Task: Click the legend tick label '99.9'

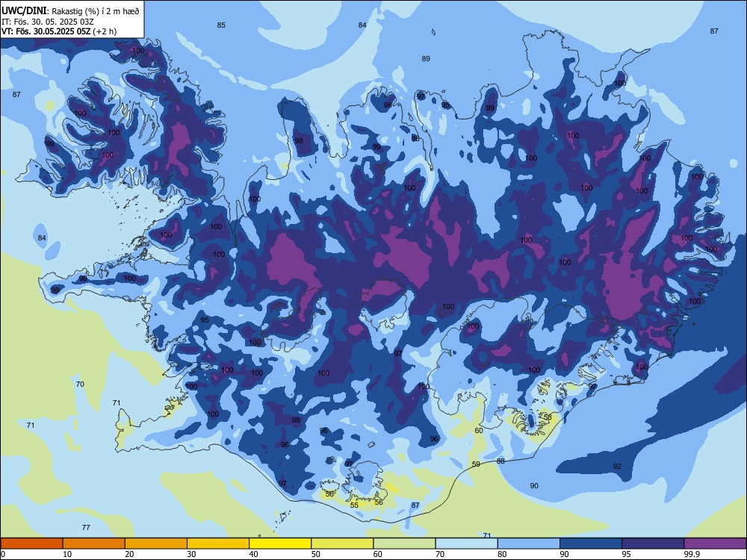Action: coord(691,554)
